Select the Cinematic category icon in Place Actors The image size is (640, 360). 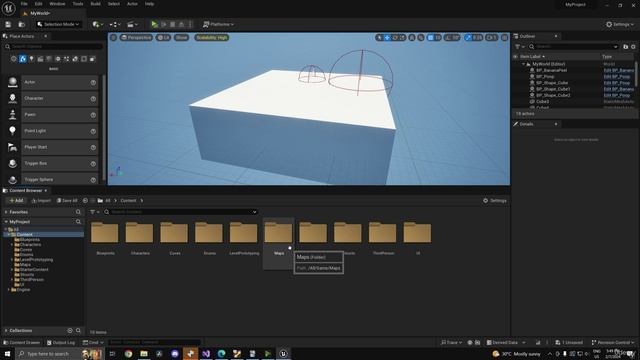[x=40, y=59]
